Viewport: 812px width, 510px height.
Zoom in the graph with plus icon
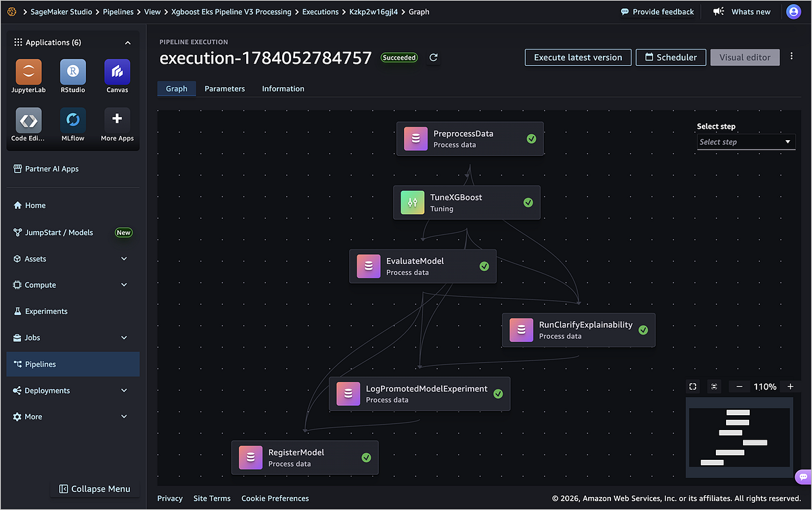790,386
